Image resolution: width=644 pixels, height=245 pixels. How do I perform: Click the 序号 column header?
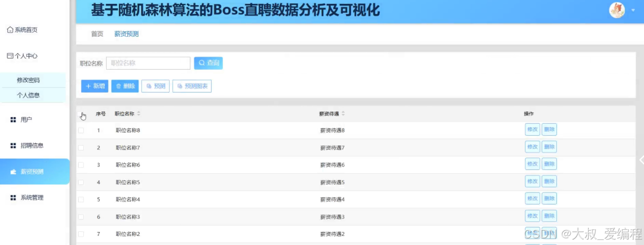tap(101, 114)
